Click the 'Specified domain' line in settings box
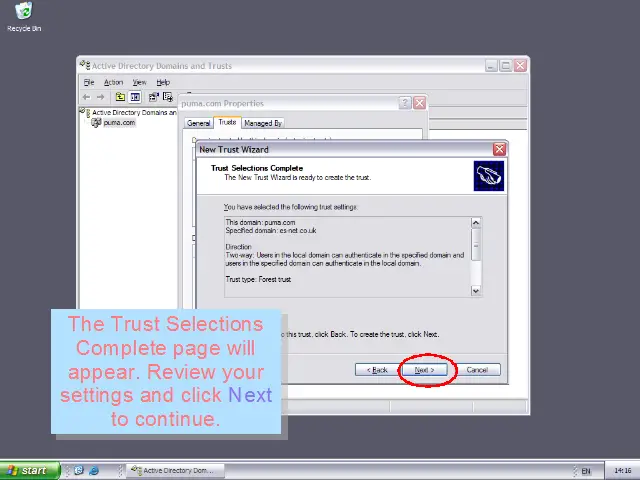Image resolution: width=640 pixels, height=480 pixels. (x=271, y=231)
